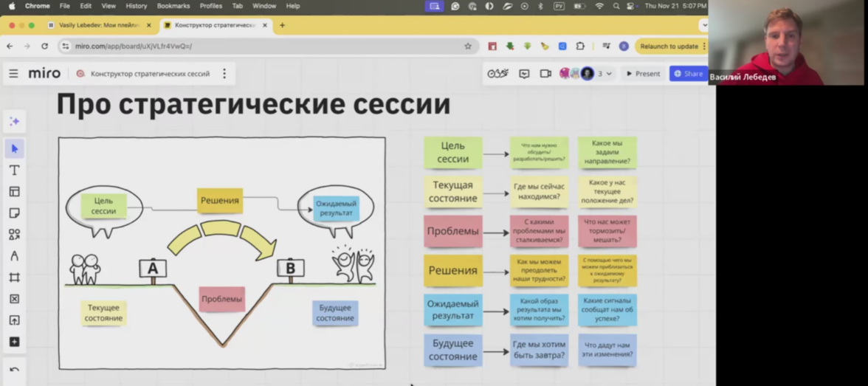
Task: Expand the collaborators list chevron
Action: tap(609, 74)
